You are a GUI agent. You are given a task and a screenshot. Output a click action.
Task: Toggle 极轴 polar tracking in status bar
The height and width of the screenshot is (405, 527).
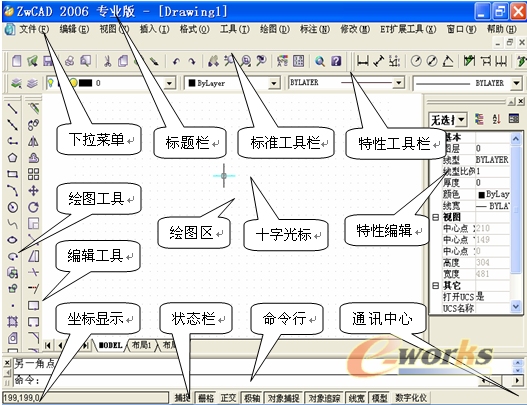[252, 398]
